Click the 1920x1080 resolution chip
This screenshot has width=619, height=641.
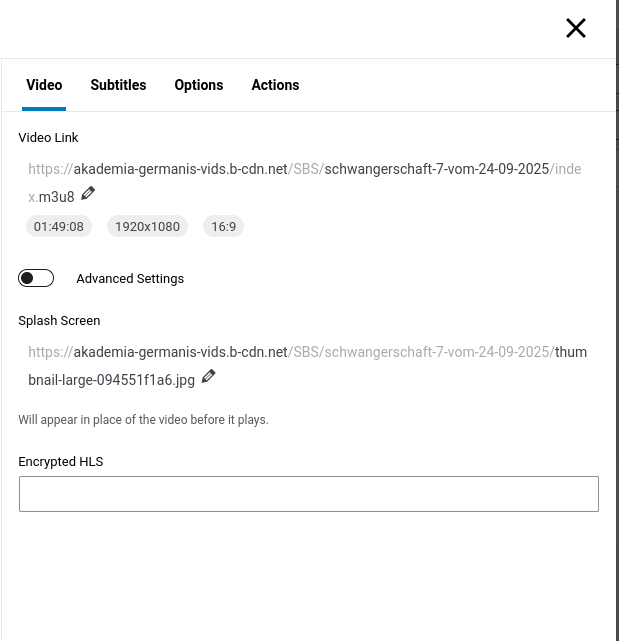tap(147, 227)
